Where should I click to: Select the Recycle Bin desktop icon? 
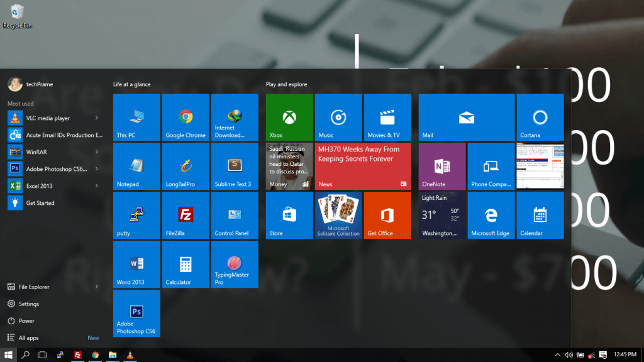click(x=17, y=16)
